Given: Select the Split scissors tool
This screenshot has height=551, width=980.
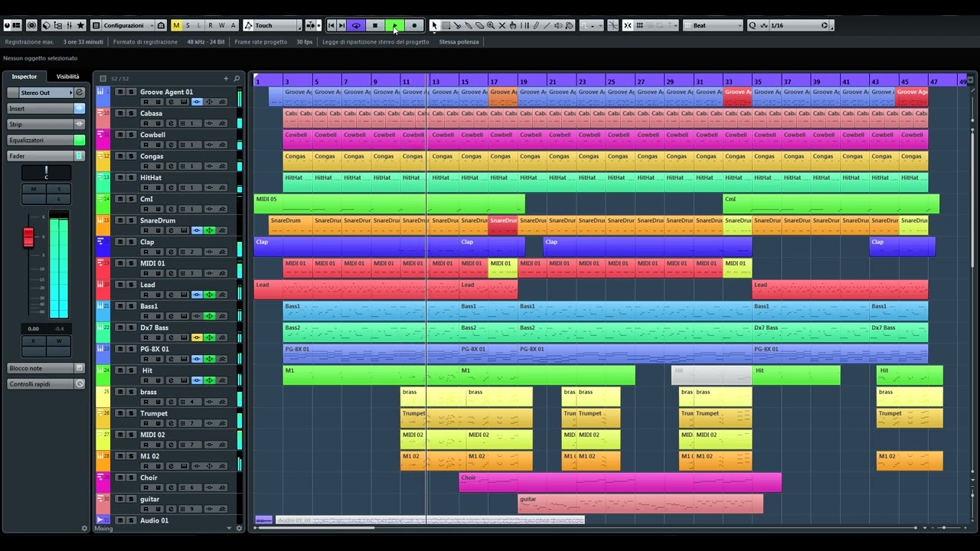Looking at the screenshot, I should point(457,25).
